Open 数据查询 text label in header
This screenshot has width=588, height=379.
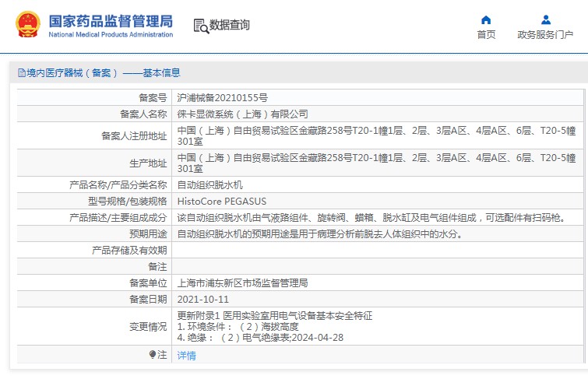coord(230,25)
